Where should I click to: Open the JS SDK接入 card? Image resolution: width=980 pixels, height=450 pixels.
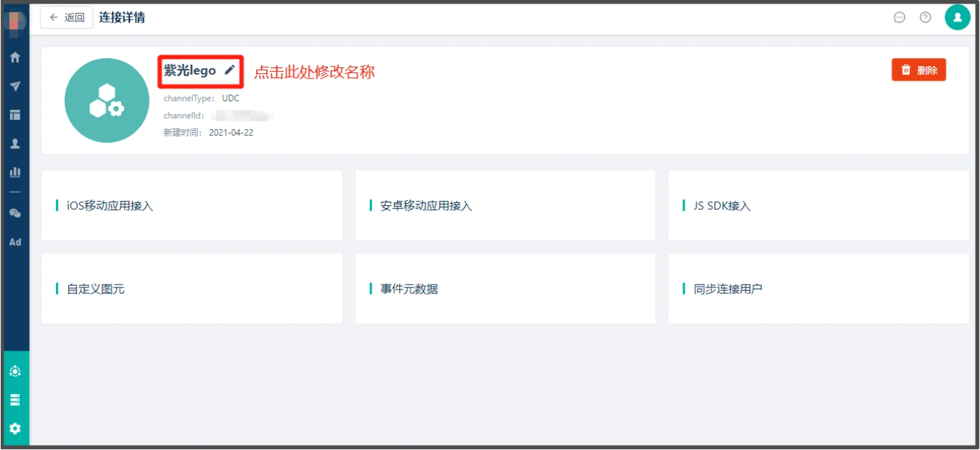(x=818, y=205)
